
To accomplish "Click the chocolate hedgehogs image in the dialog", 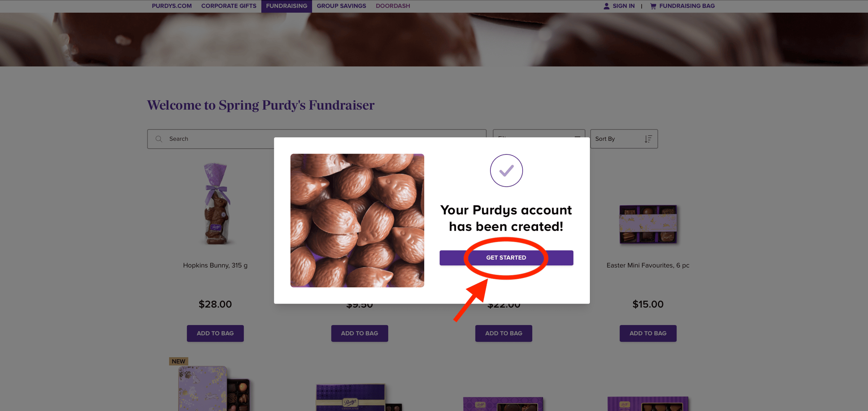I will [x=357, y=221].
